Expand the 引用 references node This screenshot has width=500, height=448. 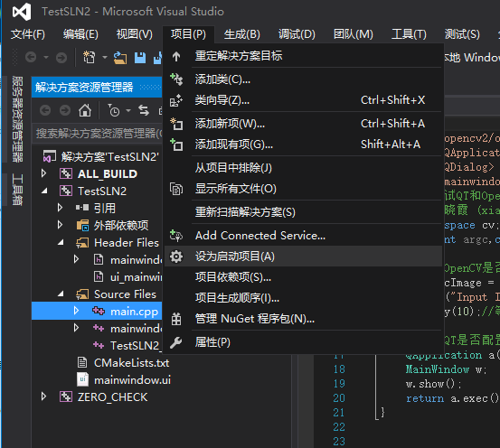tap(60, 208)
